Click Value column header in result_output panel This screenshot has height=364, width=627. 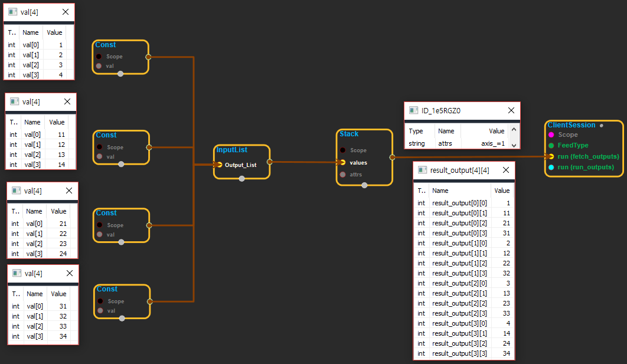point(501,191)
